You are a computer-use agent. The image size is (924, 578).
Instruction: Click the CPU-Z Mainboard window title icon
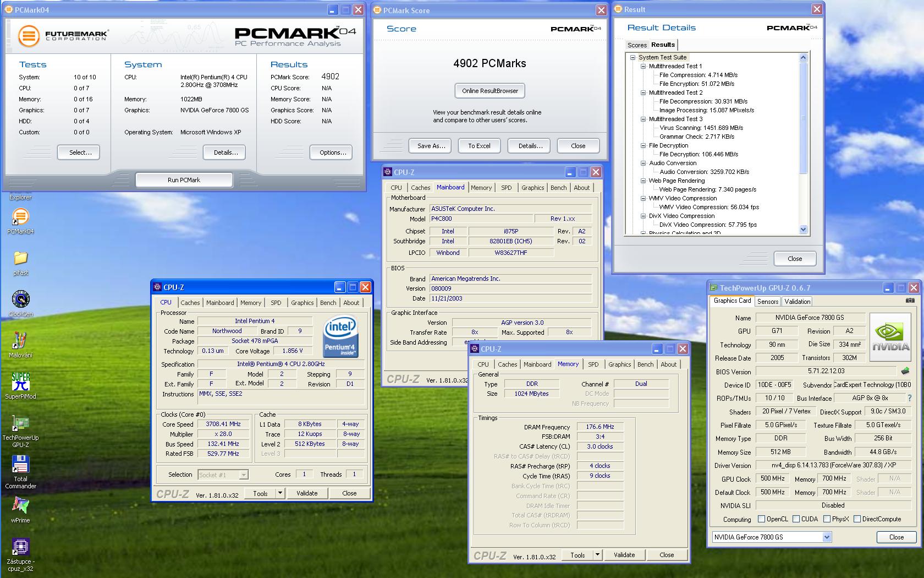pyautogui.click(x=388, y=172)
